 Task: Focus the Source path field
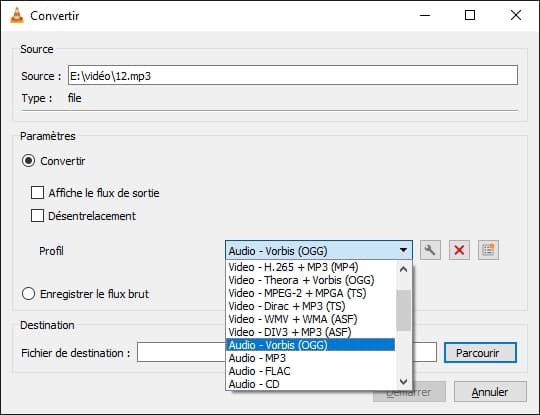(293, 75)
